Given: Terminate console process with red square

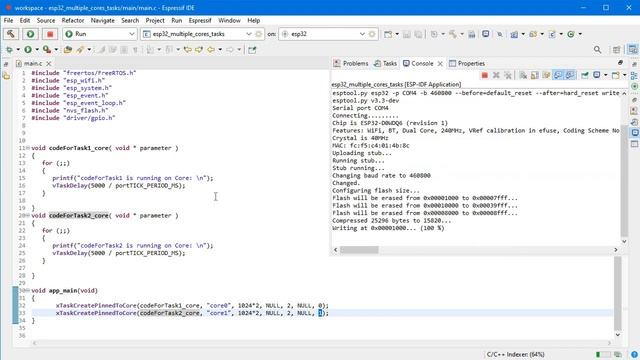Looking at the screenshot, I should [x=484, y=75].
